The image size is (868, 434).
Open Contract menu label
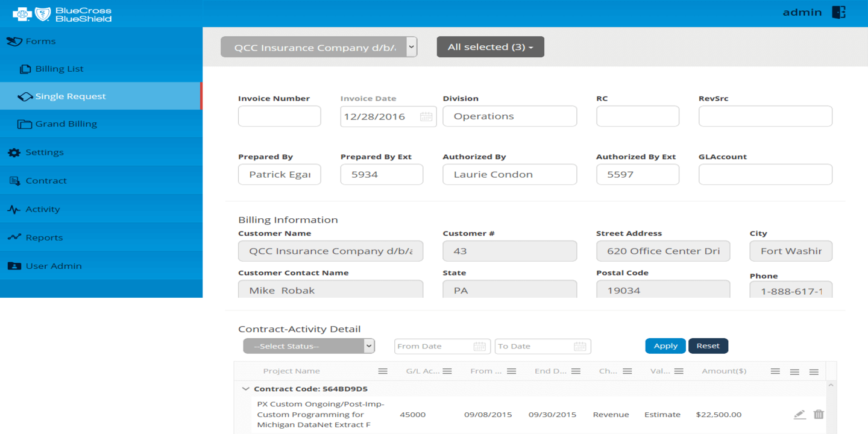[46, 181]
